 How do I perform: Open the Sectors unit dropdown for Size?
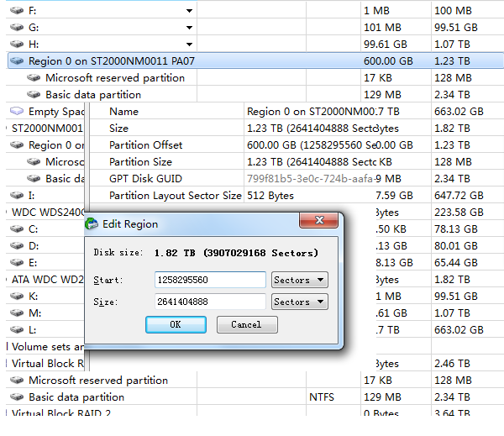(x=299, y=302)
